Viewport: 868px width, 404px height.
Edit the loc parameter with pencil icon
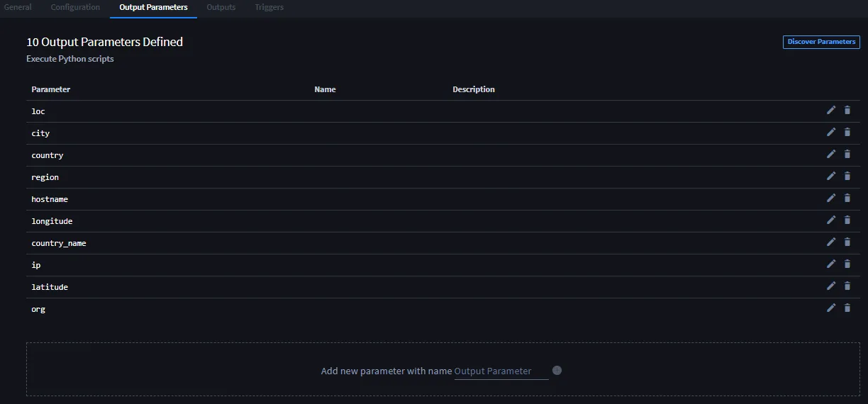(x=831, y=110)
